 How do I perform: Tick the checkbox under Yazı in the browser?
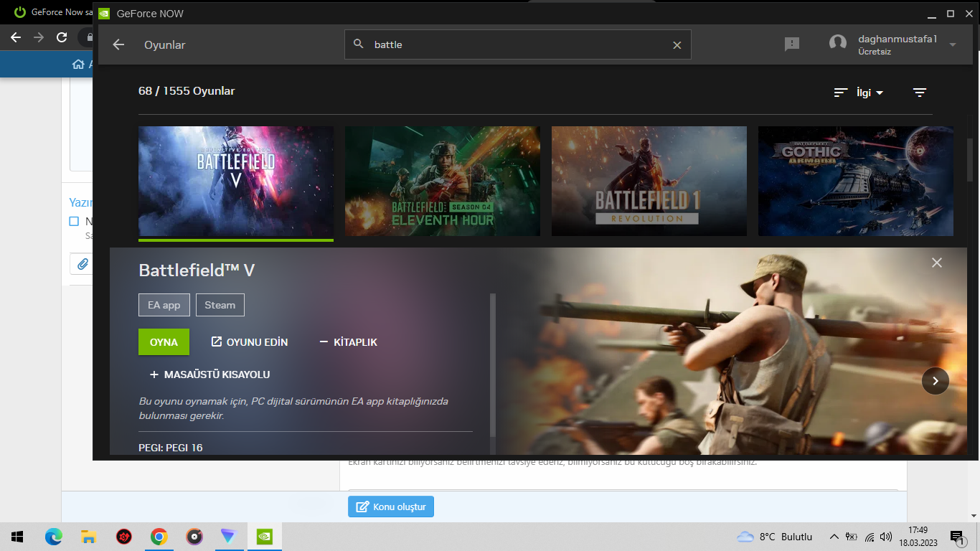[74, 222]
